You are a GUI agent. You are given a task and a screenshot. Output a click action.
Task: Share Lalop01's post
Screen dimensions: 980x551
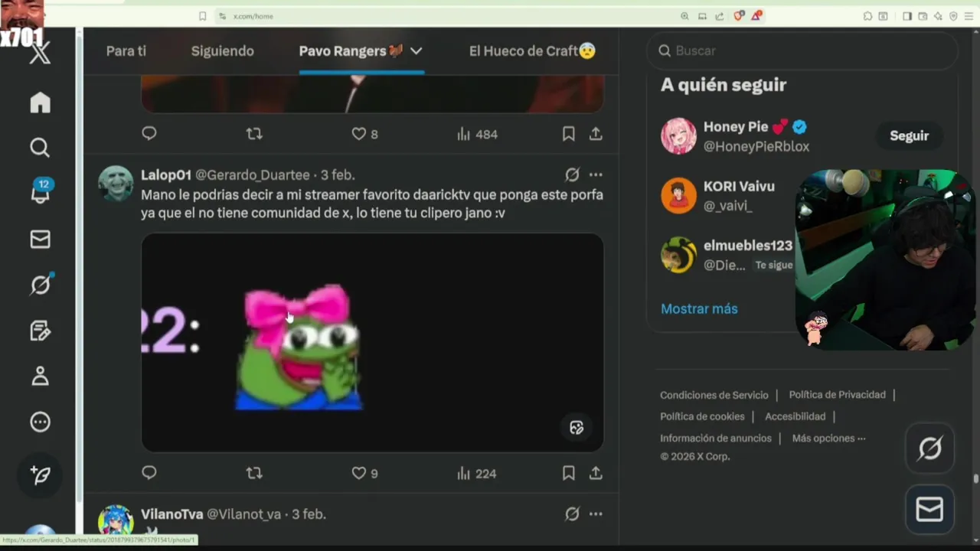click(596, 474)
